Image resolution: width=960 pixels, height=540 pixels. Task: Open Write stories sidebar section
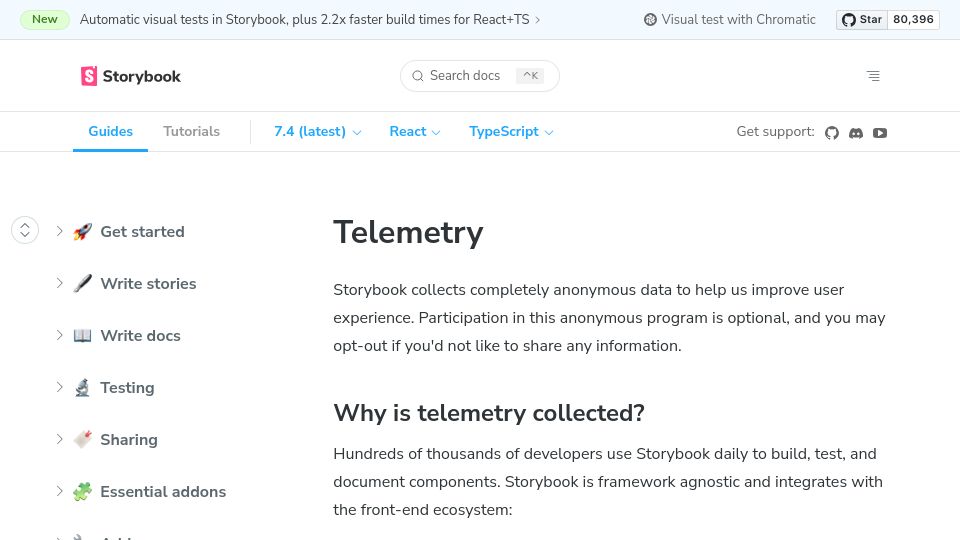tap(148, 283)
